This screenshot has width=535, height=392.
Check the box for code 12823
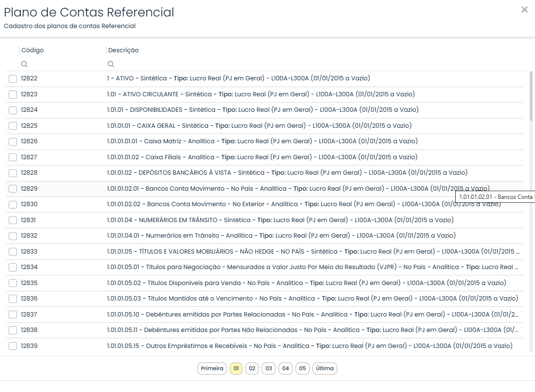(x=13, y=94)
